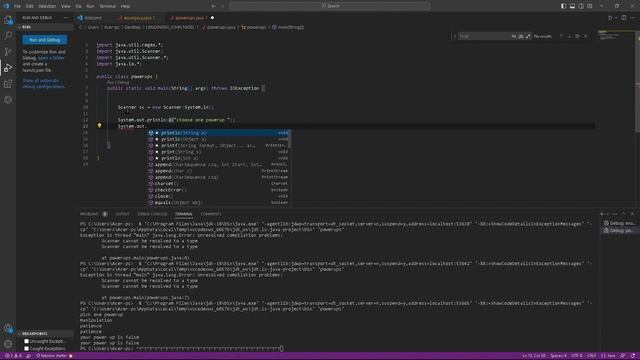This screenshot has width=640, height=360.
Task: Click the code action lightbulb icon
Action: [99, 126]
